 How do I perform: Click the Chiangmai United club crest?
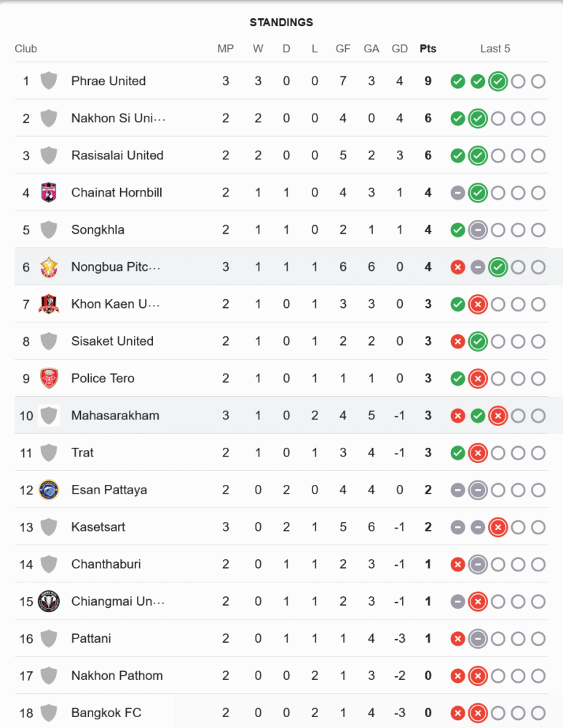click(49, 601)
